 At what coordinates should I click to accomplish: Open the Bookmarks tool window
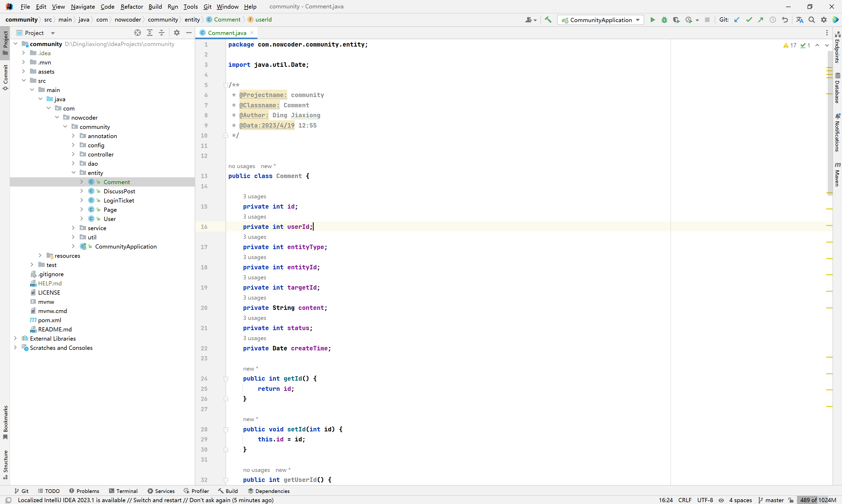click(5, 422)
